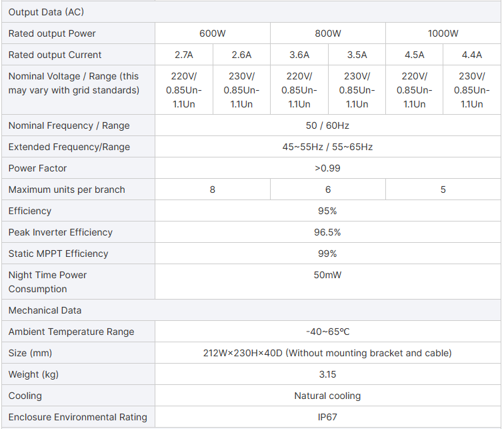The width and height of the screenshot is (504, 429).
Task: Click the IP67 enclosure rating value
Action: (327, 417)
